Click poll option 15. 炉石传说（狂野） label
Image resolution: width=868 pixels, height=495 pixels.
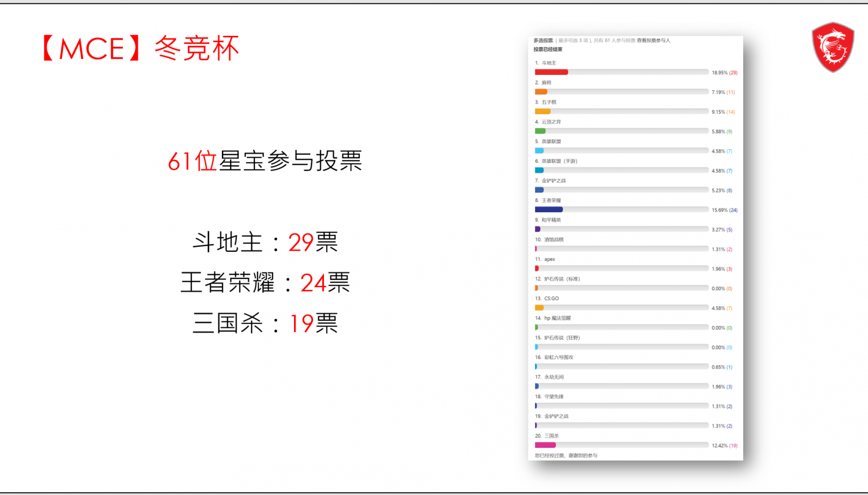point(557,338)
